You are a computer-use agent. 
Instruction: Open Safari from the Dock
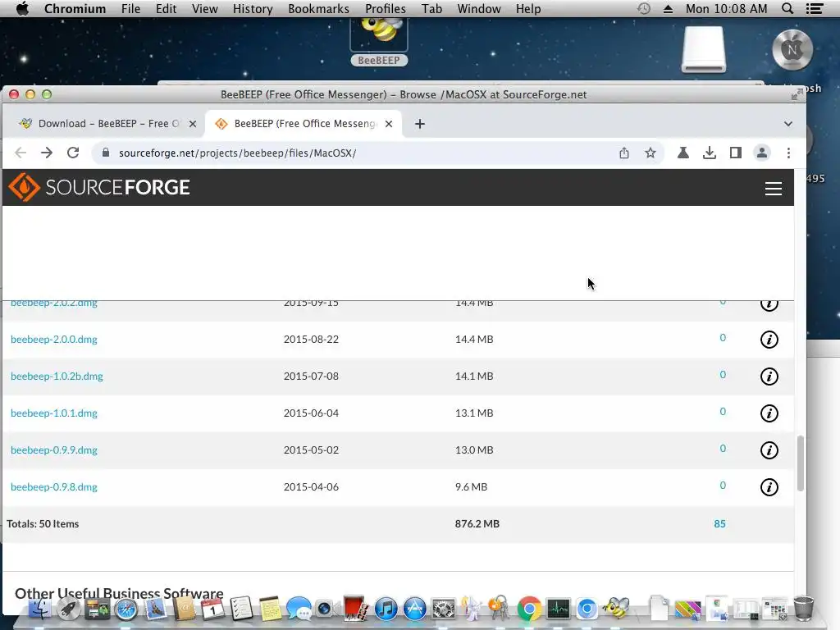126,609
